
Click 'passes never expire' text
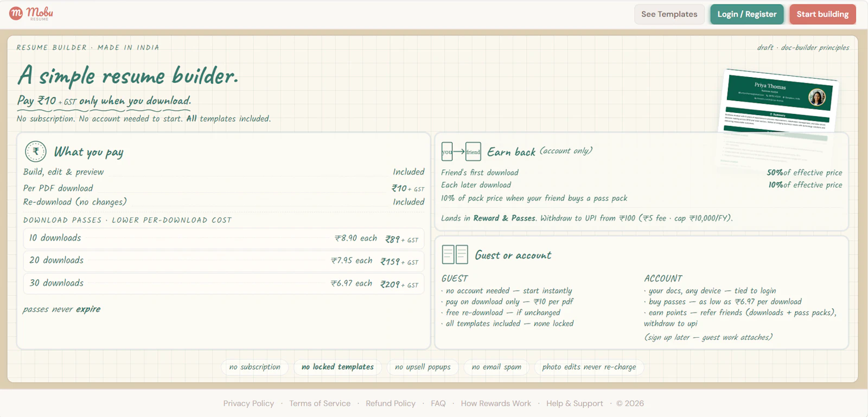click(61, 309)
